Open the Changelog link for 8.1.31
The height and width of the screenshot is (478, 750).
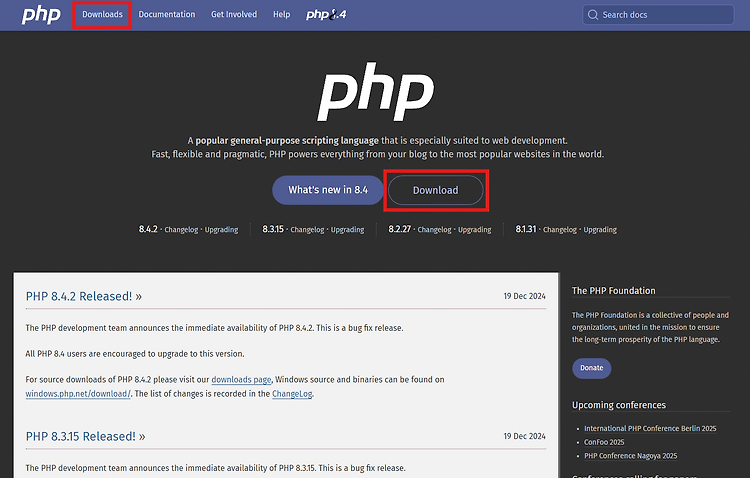pos(560,230)
